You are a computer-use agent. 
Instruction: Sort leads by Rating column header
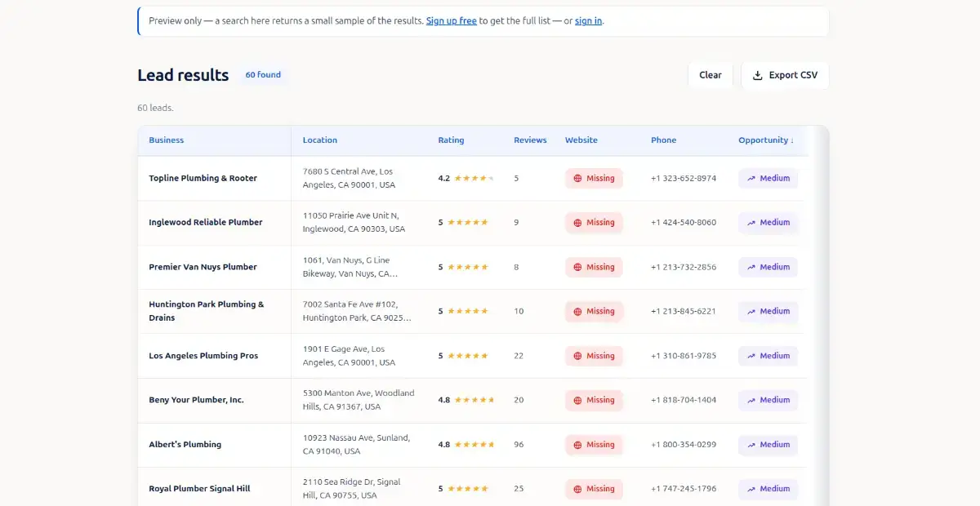tap(451, 140)
